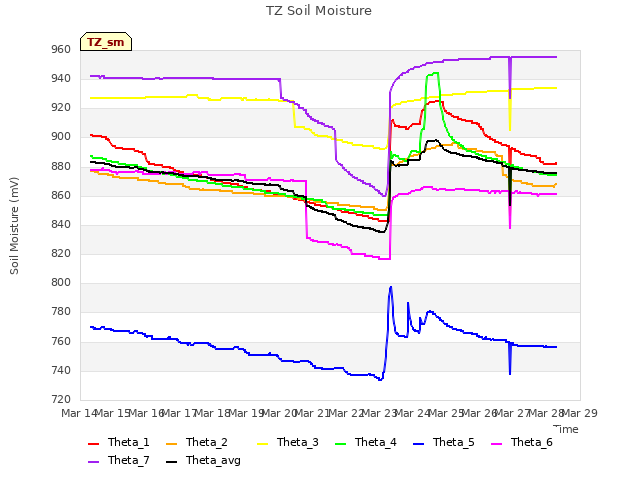Click the chart title TZ Soil Moisture
This screenshot has width=640, height=480.
pyautogui.click(x=319, y=11)
